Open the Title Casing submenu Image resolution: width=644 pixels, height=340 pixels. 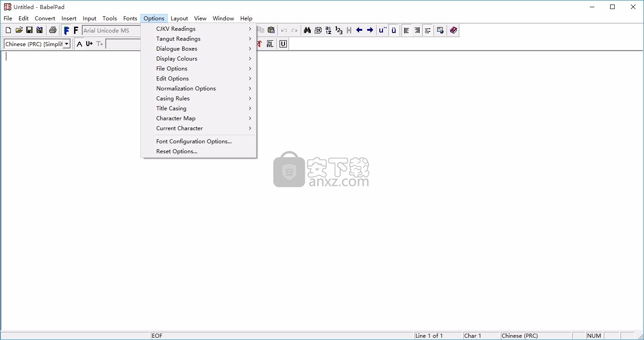pyautogui.click(x=199, y=109)
